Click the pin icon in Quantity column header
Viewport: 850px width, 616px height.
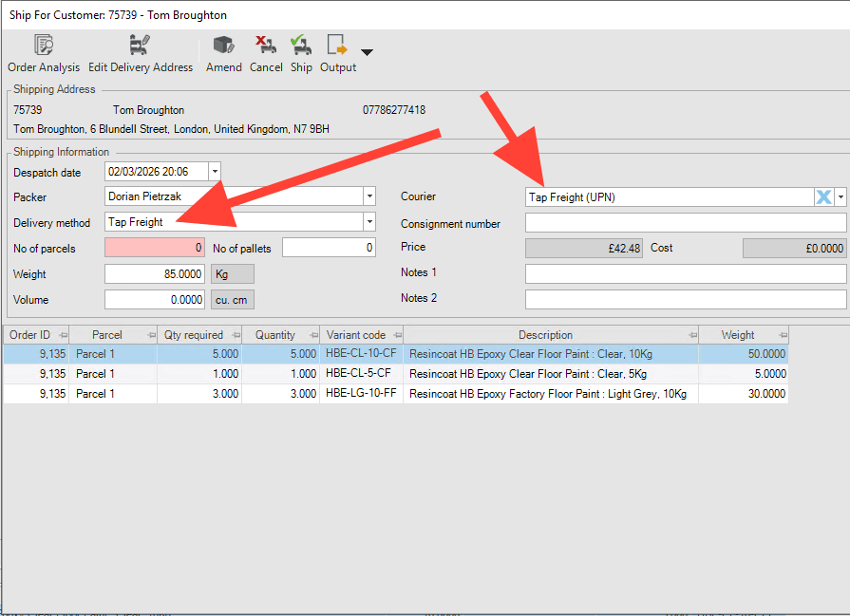pyautogui.click(x=313, y=335)
